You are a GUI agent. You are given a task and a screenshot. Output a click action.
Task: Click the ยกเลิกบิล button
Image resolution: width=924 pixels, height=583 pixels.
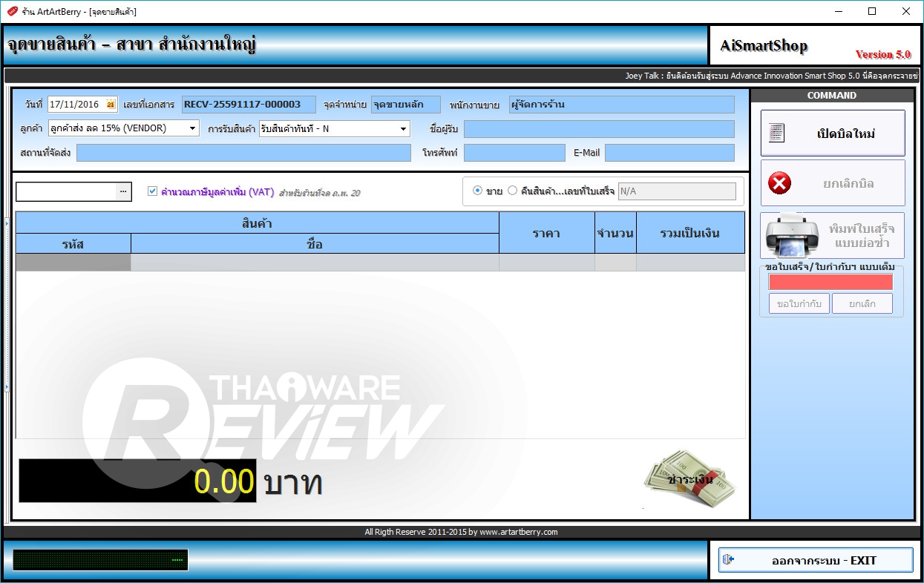833,183
